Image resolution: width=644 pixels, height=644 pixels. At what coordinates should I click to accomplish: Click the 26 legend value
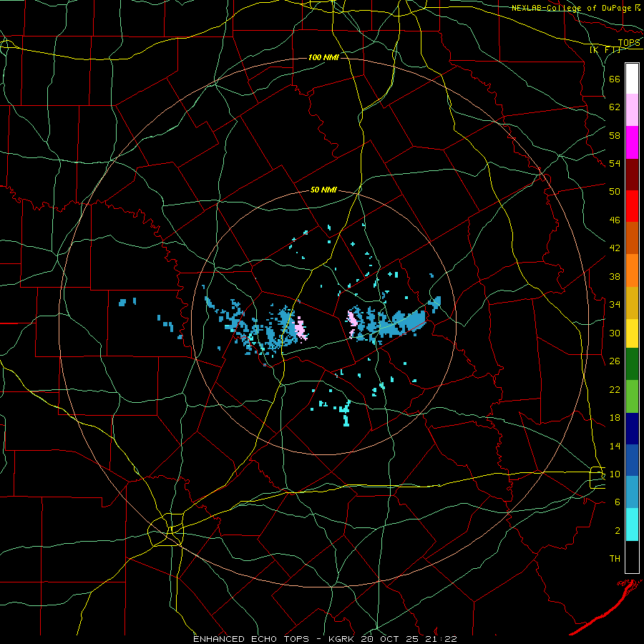[x=615, y=361]
